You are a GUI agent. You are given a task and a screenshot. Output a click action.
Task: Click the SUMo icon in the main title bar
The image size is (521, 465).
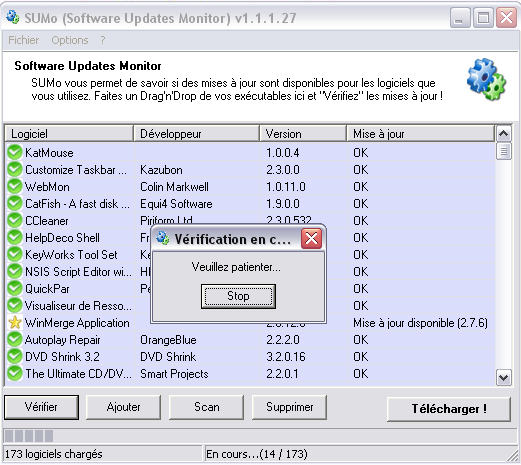click(13, 17)
